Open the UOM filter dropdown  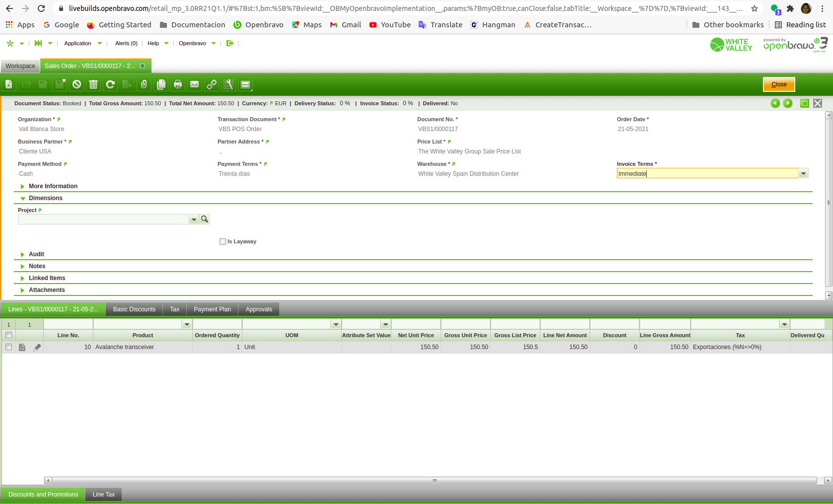pos(336,324)
